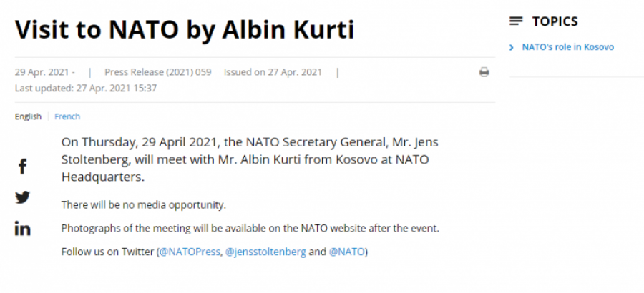The width and height of the screenshot is (644, 293).
Task: Switch to the French version
Action: [x=67, y=116]
